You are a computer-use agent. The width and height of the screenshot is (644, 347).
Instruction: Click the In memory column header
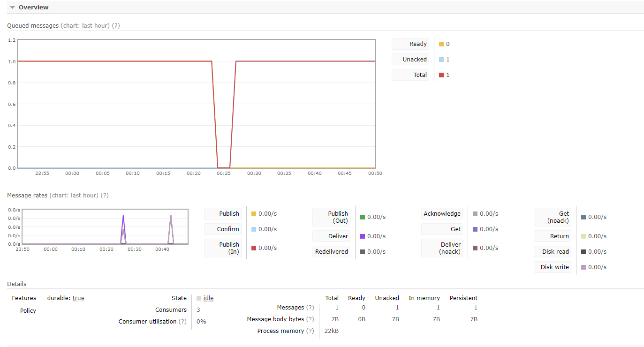coord(424,298)
